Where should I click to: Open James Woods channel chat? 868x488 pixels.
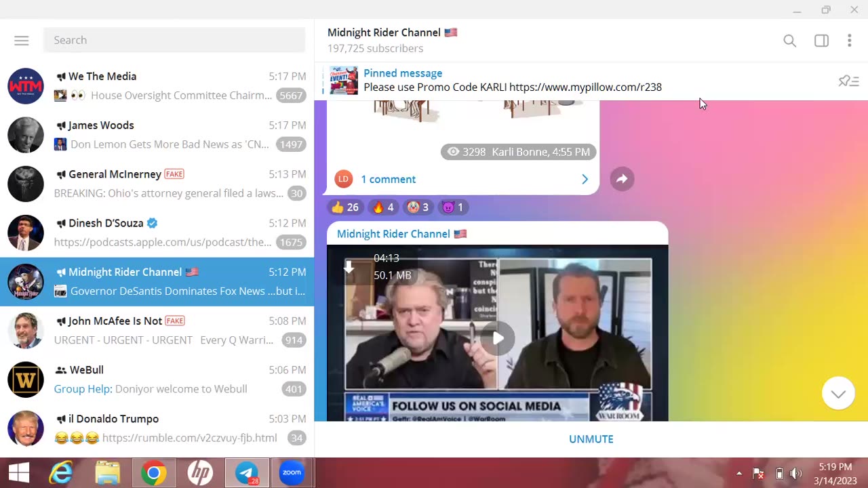click(x=157, y=135)
